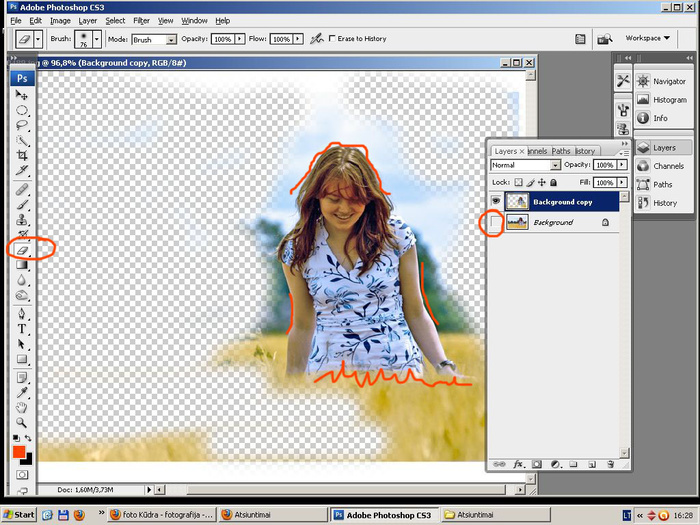The width and height of the screenshot is (700, 525).
Task: Open the eraser Mode dropdown
Action: pyautogui.click(x=155, y=39)
